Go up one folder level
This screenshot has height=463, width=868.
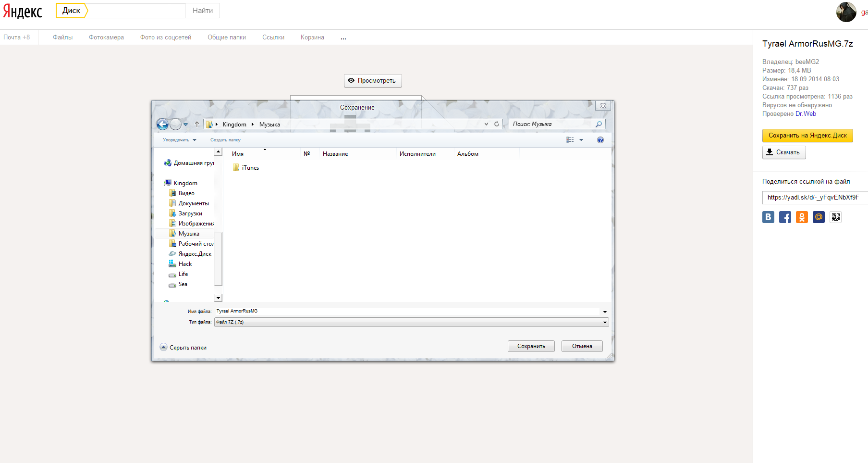(x=197, y=124)
